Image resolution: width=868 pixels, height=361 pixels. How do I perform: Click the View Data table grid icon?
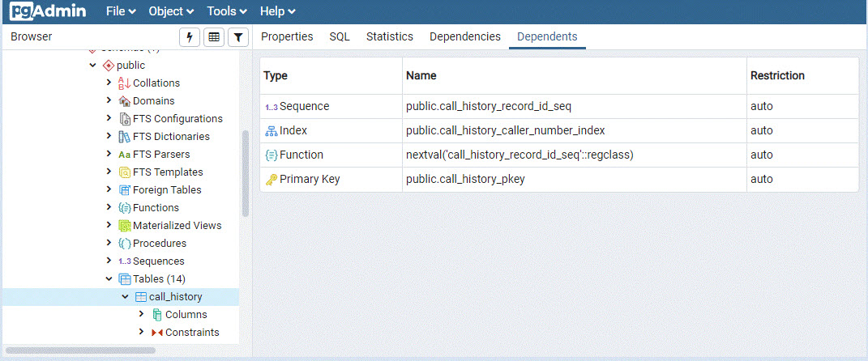click(x=214, y=37)
